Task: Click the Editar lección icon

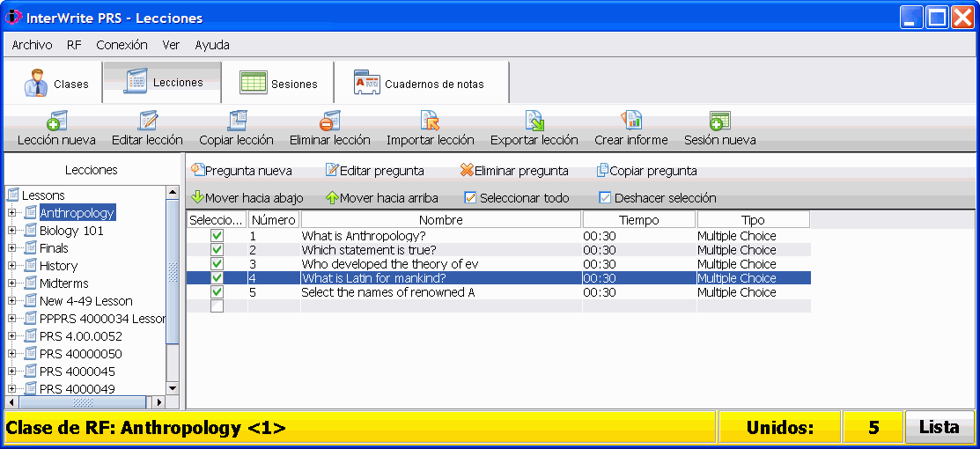Action: (148, 120)
